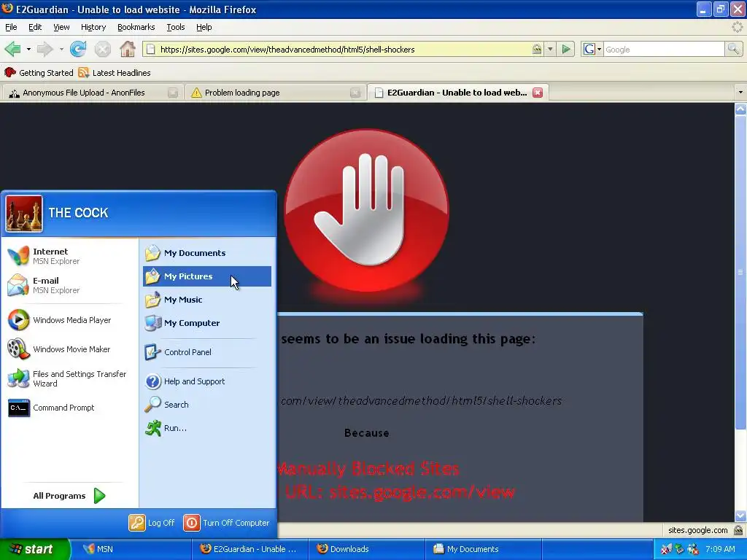Open the History menu

point(93,27)
